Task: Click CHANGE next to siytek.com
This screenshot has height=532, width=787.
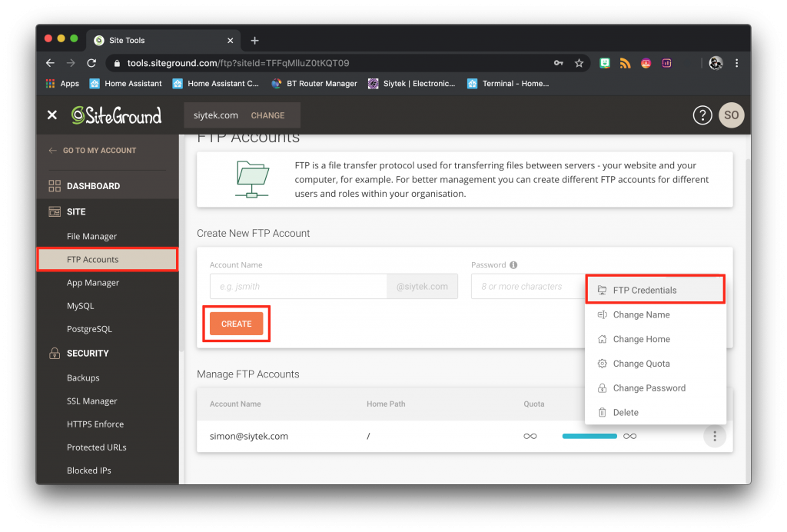Action: (x=267, y=115)
